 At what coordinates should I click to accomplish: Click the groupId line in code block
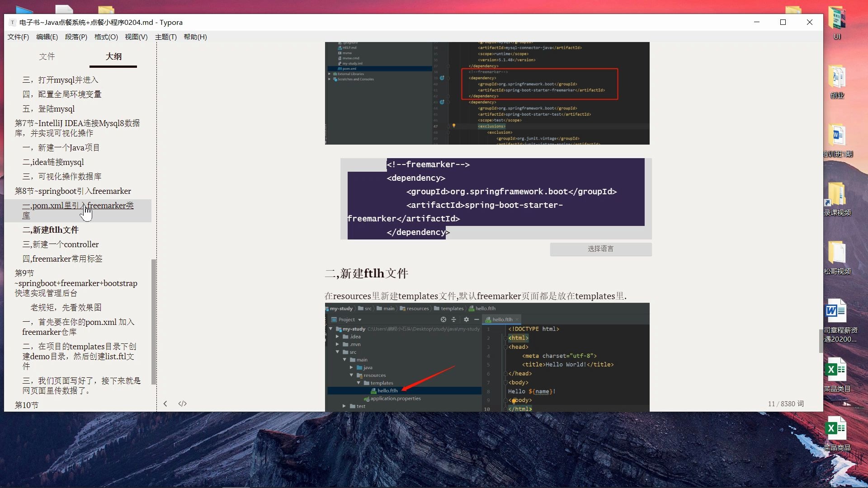511,192
